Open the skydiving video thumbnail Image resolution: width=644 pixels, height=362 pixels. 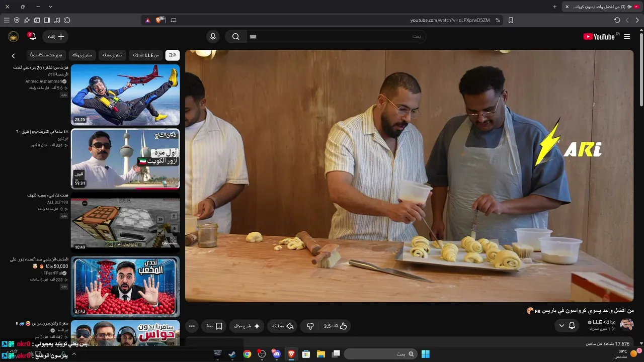pos(125,95)
